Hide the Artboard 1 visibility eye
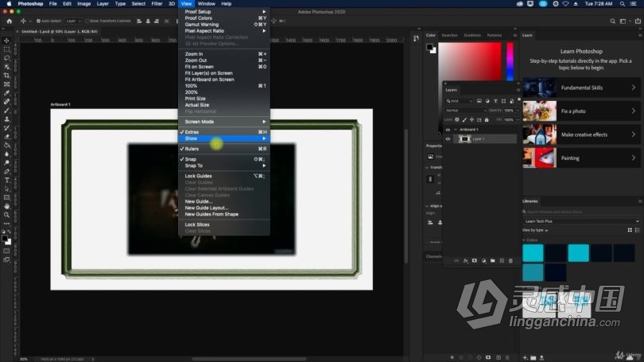This screenshot has width=644, height=362. [x=448, y=130]
